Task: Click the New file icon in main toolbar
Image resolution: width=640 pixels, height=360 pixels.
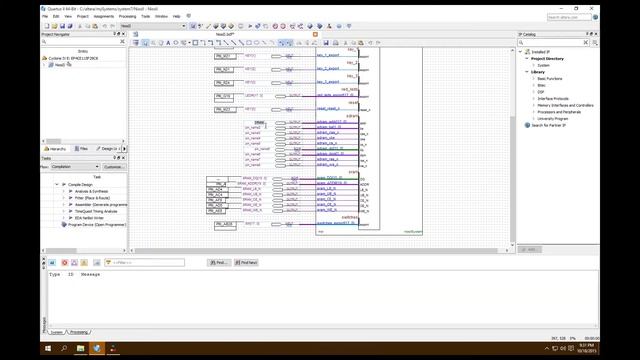Action: pyautogui.click(x=47, y=26)
